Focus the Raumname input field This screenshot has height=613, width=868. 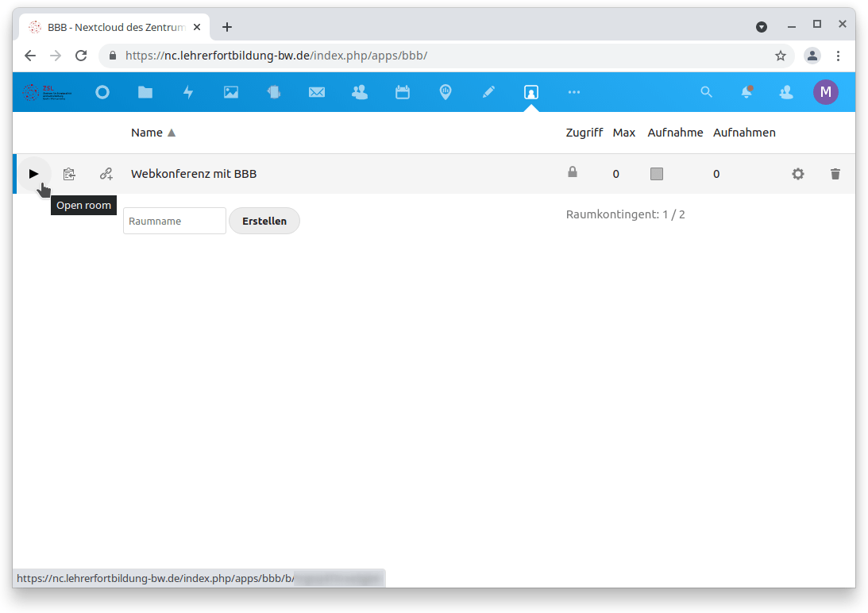click(x=175, y=221)
